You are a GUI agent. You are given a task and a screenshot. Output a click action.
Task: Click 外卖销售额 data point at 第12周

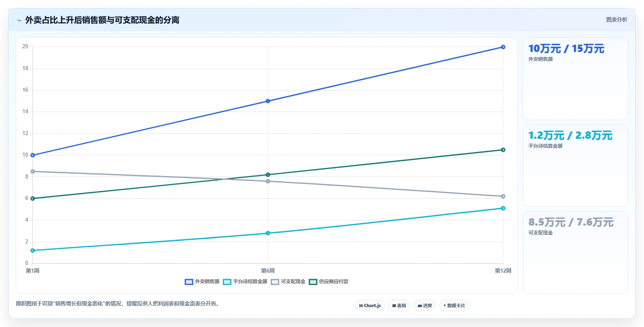point(503,47)
